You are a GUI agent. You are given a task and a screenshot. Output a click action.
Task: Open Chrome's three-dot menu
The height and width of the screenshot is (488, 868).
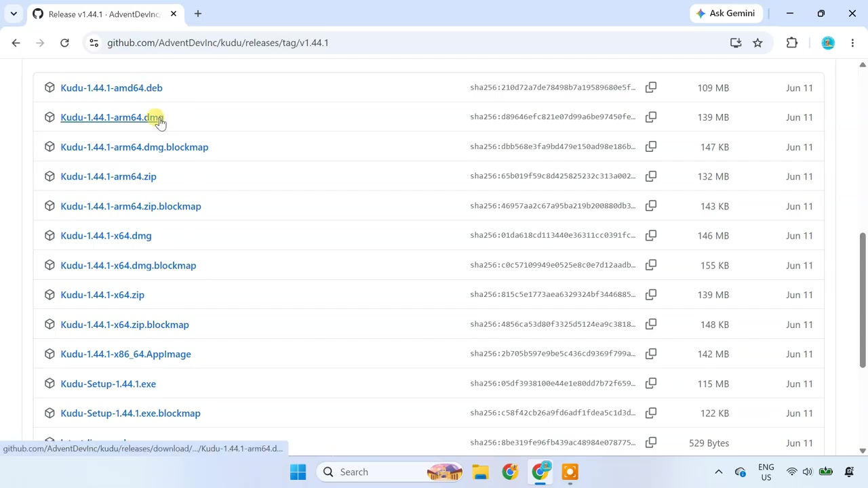(852, 43)
